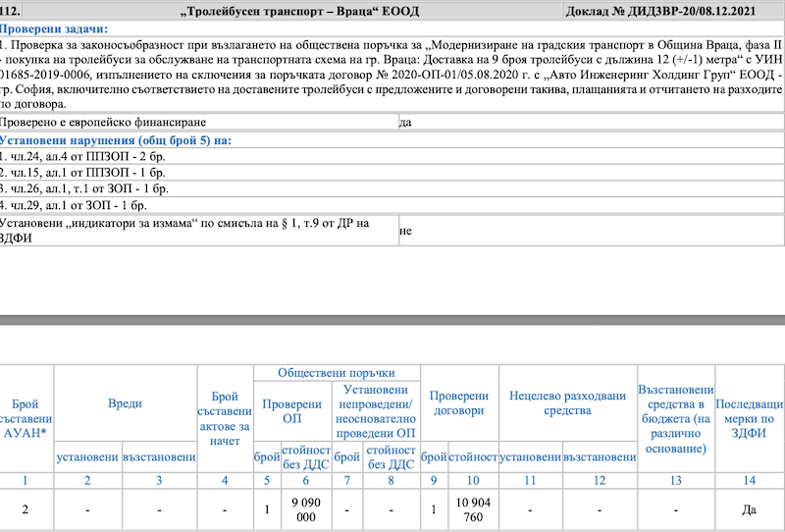
Task: Select the value 10 904 760 cell
Action: click(x=473, y=509)
